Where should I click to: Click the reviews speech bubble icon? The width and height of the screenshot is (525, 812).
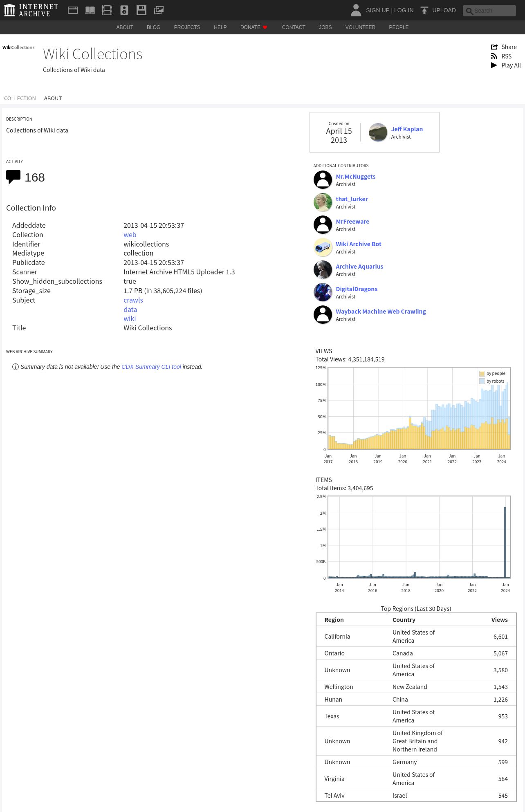pos(13,177)
